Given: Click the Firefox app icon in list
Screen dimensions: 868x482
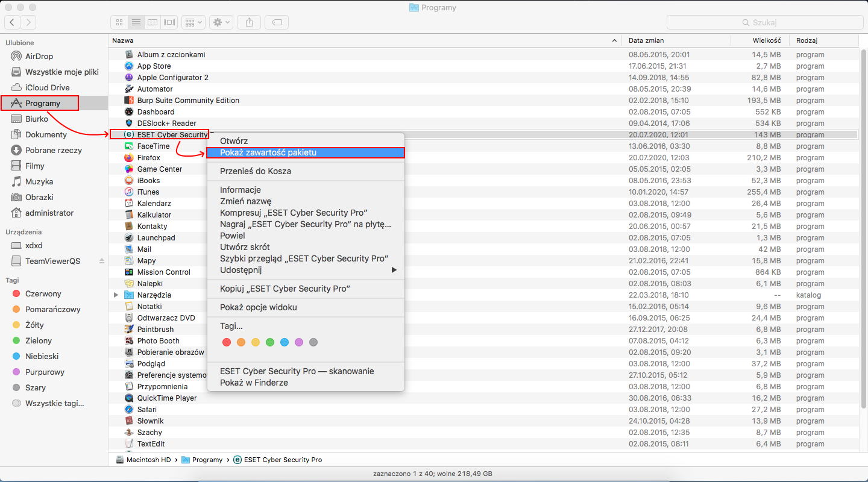Looking at the screenshot, I should 128,158.
